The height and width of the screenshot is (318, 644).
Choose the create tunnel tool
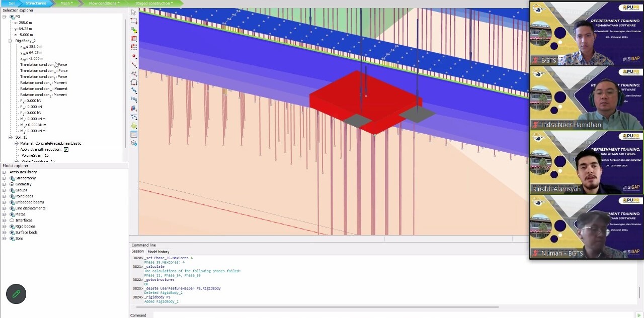point(134,82)
